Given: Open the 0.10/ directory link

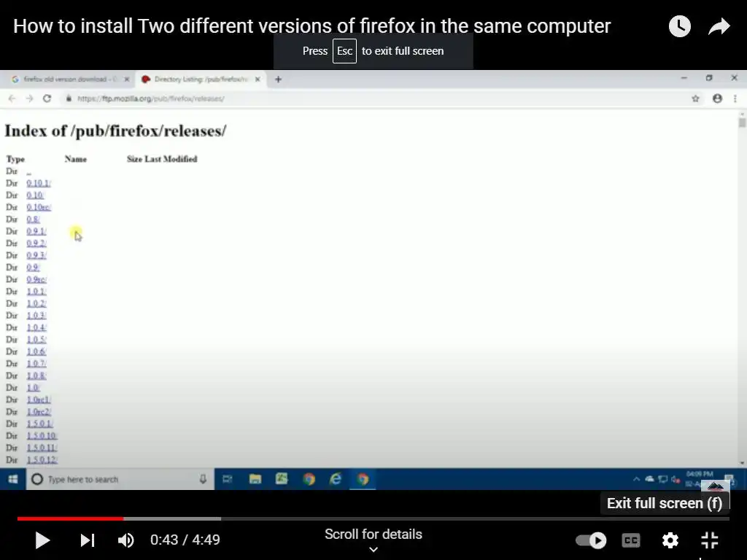Looking at the screenshot, I should [35, 195].
